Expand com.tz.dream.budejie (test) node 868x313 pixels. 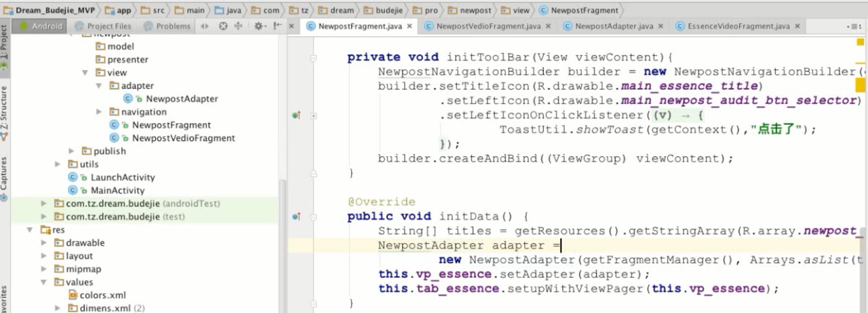click(44, 217)
